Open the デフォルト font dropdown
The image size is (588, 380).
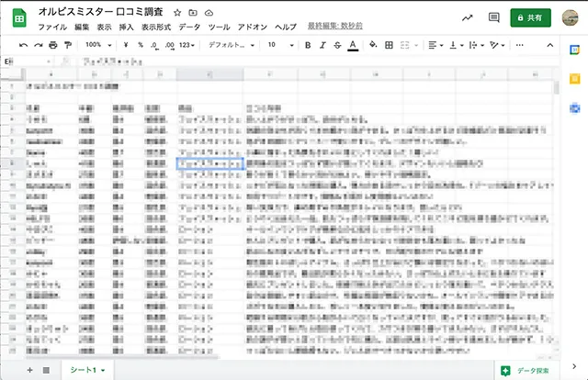(x=232, y=45)
